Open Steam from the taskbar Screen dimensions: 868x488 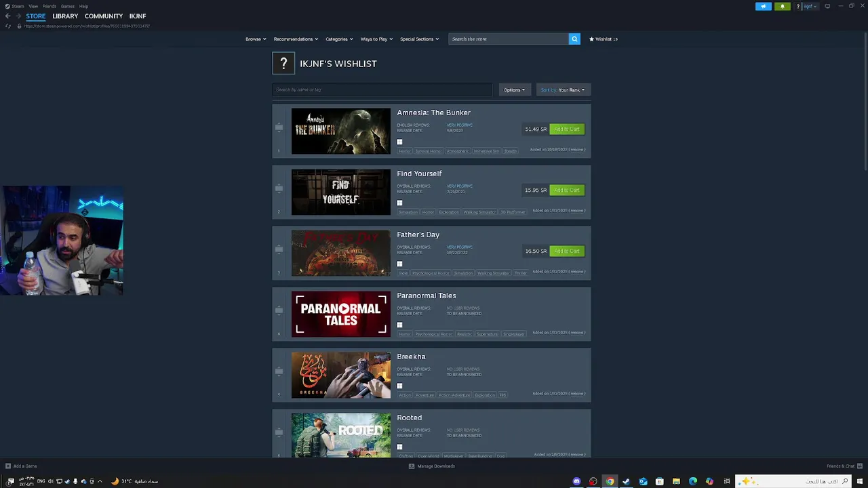click(626, 481)
